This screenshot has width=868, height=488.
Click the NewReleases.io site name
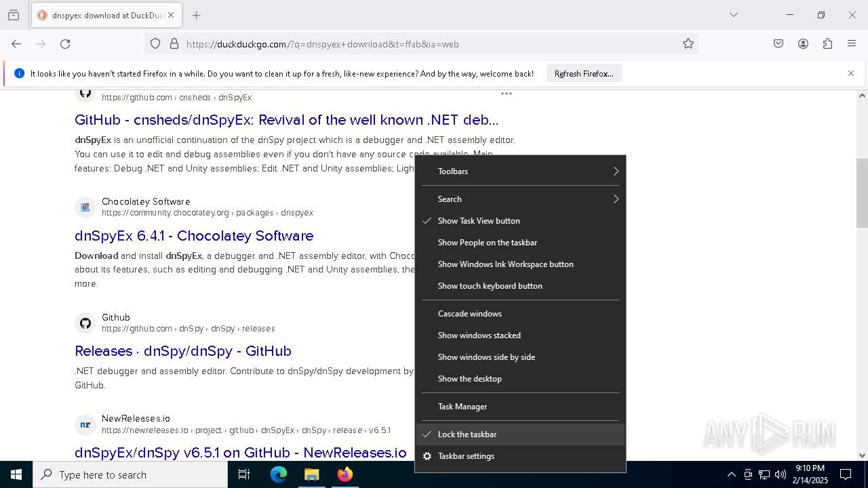[x=136, y=418]
